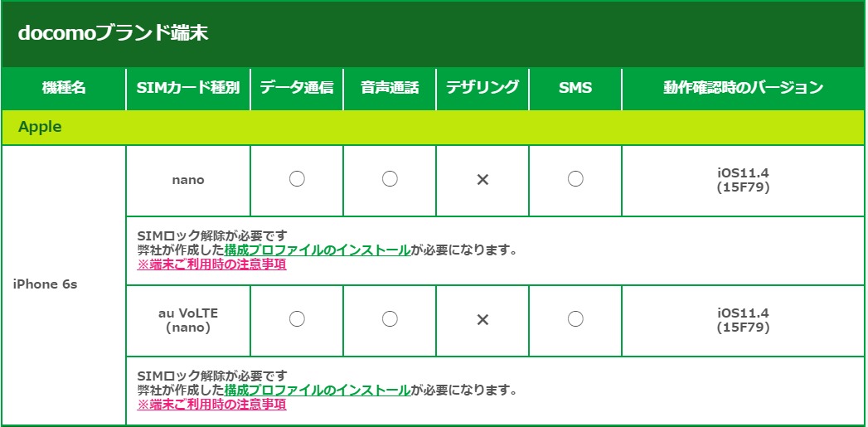Open ※端末ご利用時の注意事項 link below au VoLTE row
Image resolution: width=868 pixels, height=427 pixels.
pyautogui.click(x=211, y=405)
